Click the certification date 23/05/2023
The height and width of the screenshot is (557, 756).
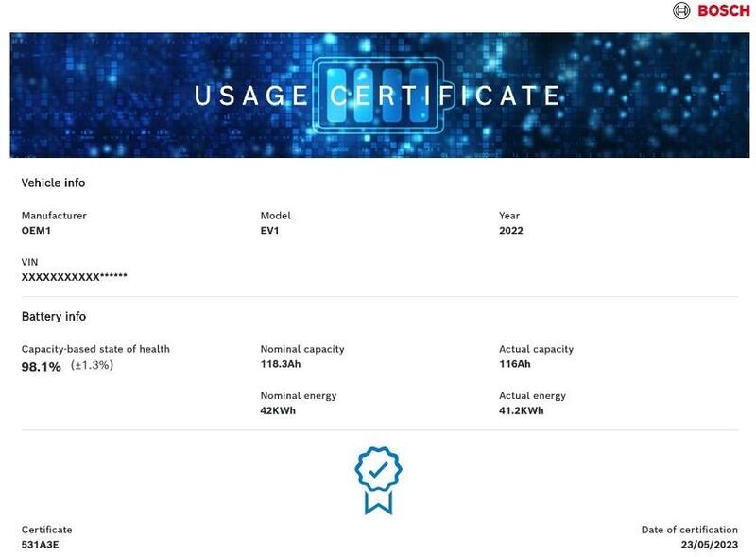710,545
